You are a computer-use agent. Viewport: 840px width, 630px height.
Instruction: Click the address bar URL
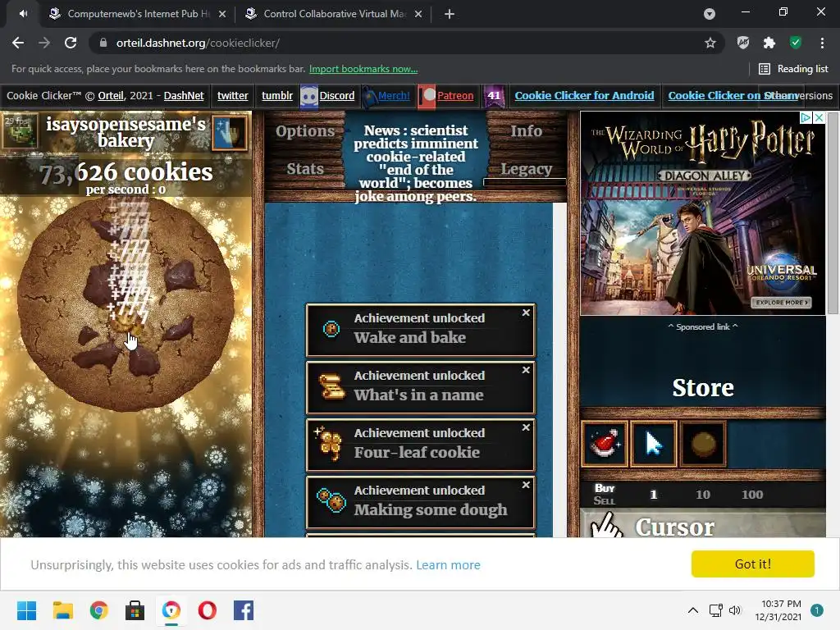click(x=198, y=43)
